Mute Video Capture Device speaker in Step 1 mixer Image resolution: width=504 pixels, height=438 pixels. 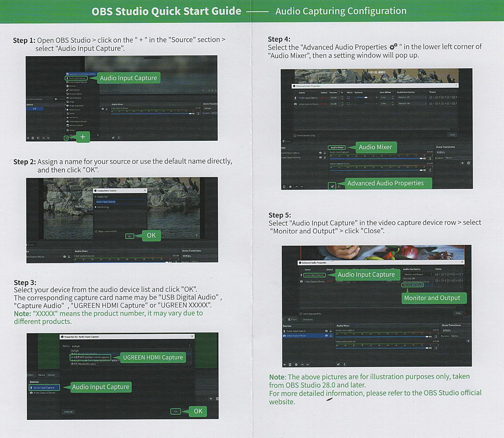(x=194, y=114)
